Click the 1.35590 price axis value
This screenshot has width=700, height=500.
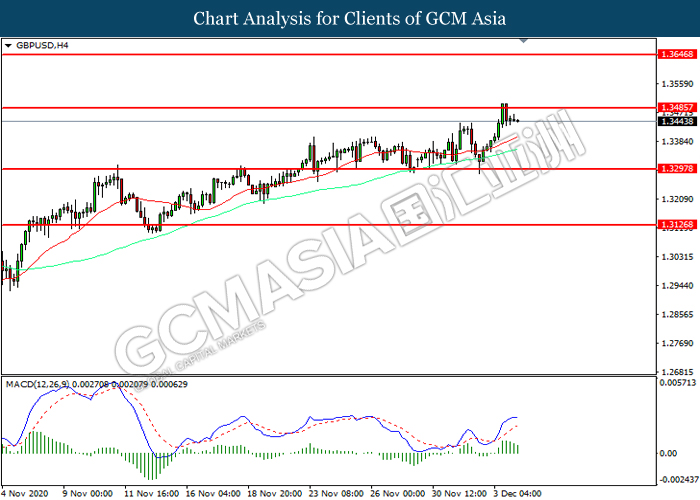coord(677,84)
